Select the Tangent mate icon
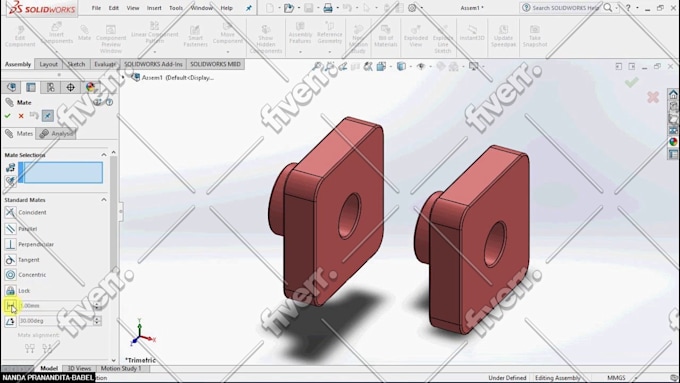This screenshot has width=680, height=383. click(x=10, y=259)
